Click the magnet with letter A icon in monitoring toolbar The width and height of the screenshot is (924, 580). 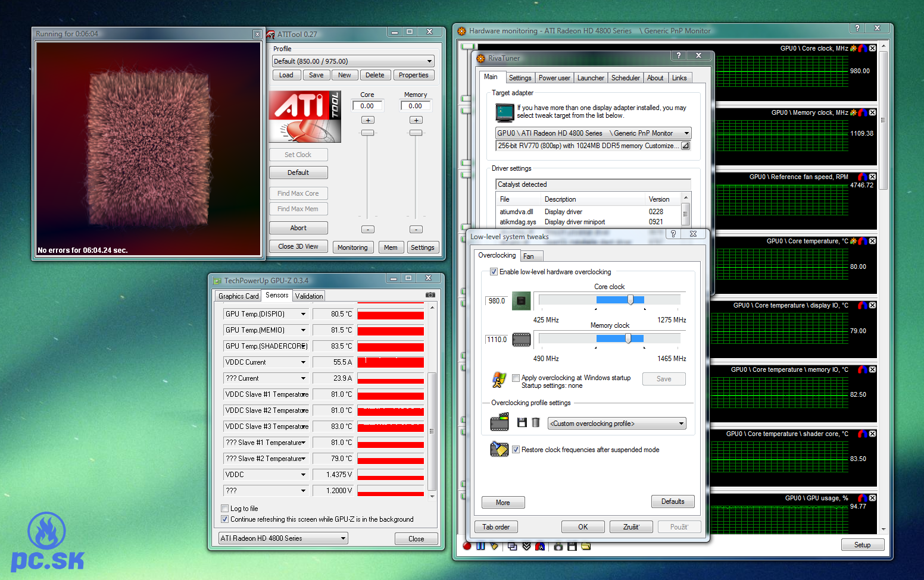[x=540, y=546]
